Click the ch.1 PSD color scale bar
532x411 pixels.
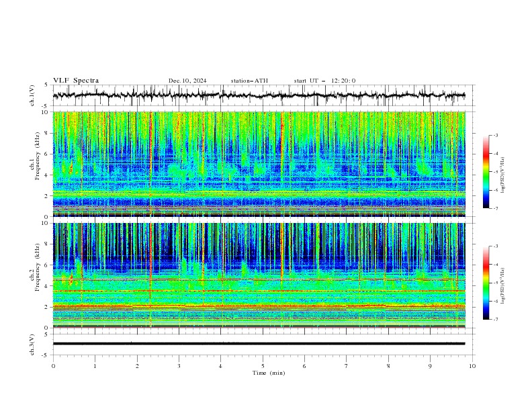tap(486, 171)
